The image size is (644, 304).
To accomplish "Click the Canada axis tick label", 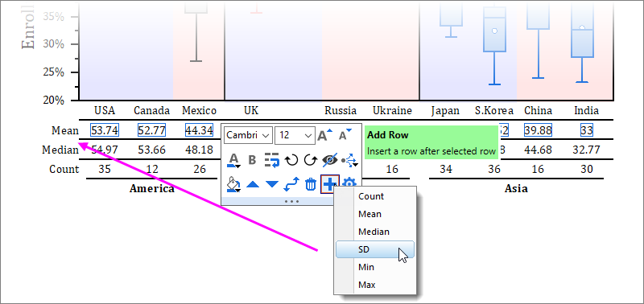I will (152, 110).
